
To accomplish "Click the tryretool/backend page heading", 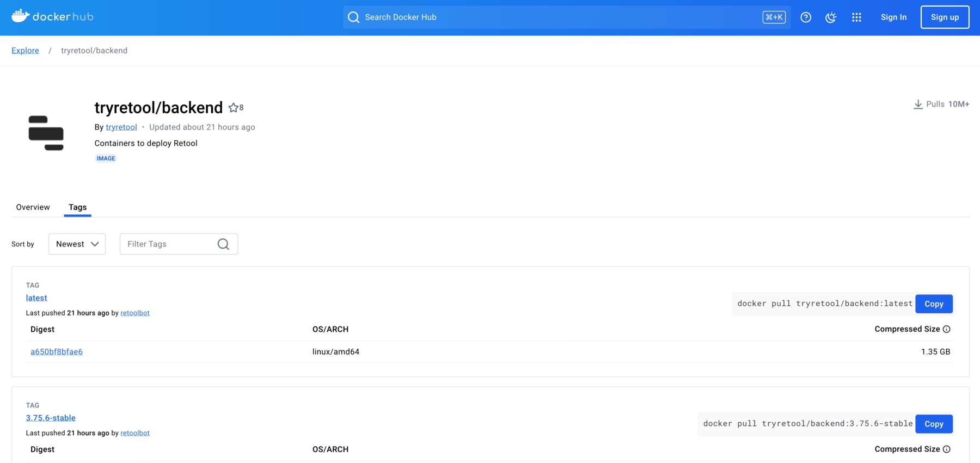I will click(x=158, y=108).
